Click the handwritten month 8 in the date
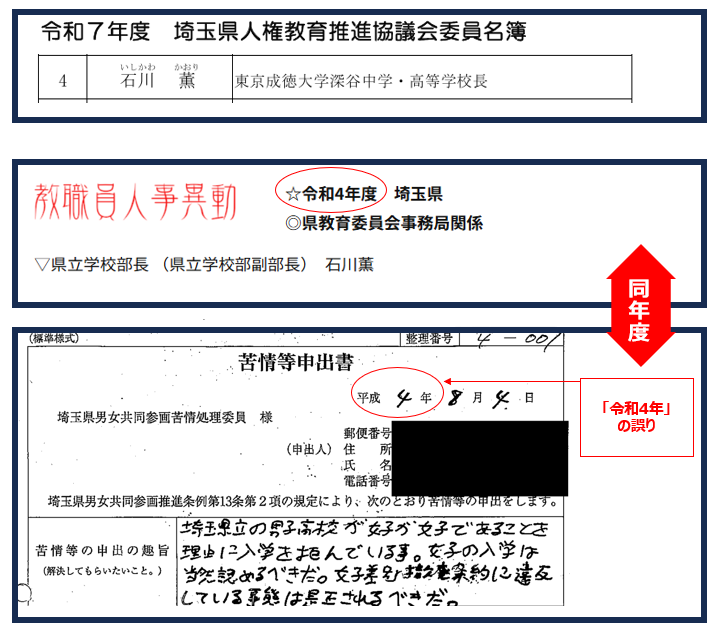This screenshot has width=712, height=627. tap(455, 398)
